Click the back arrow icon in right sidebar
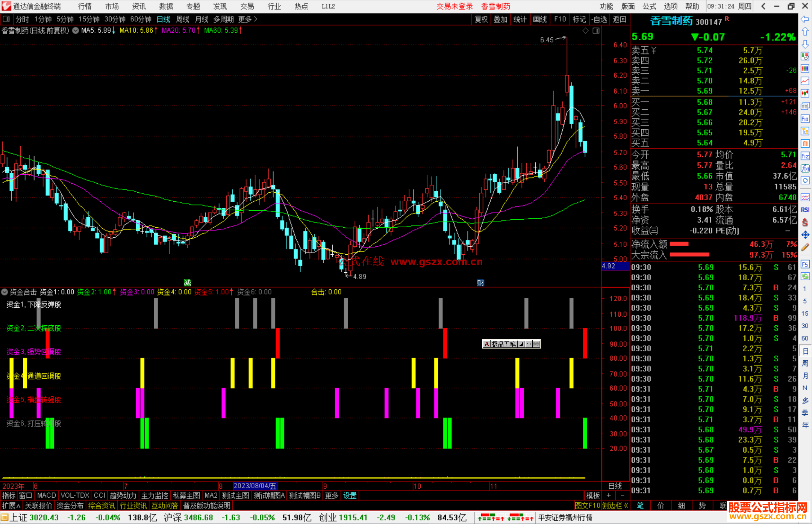The image size is (812, 524). pyautogui.click(x=805, y=19)
